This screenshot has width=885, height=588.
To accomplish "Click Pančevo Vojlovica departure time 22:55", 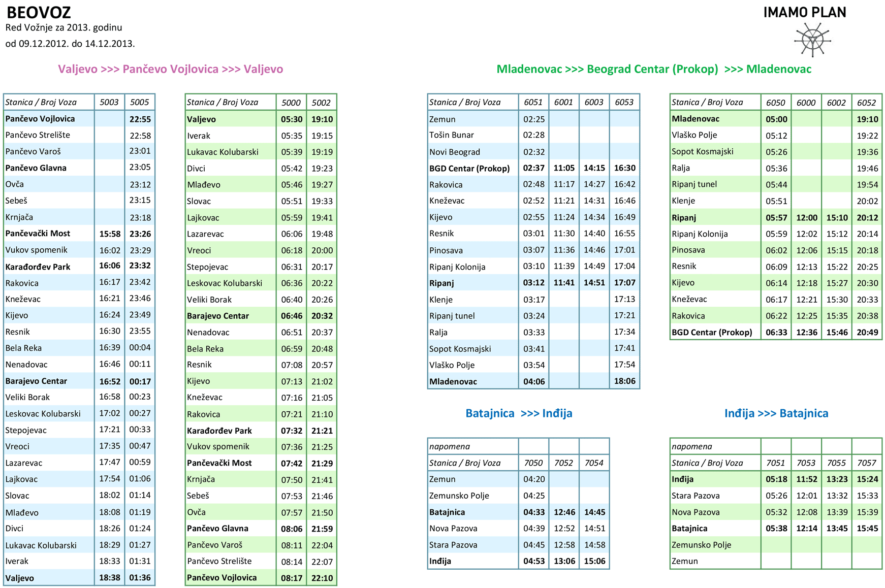I will click(x=140, y=119).
